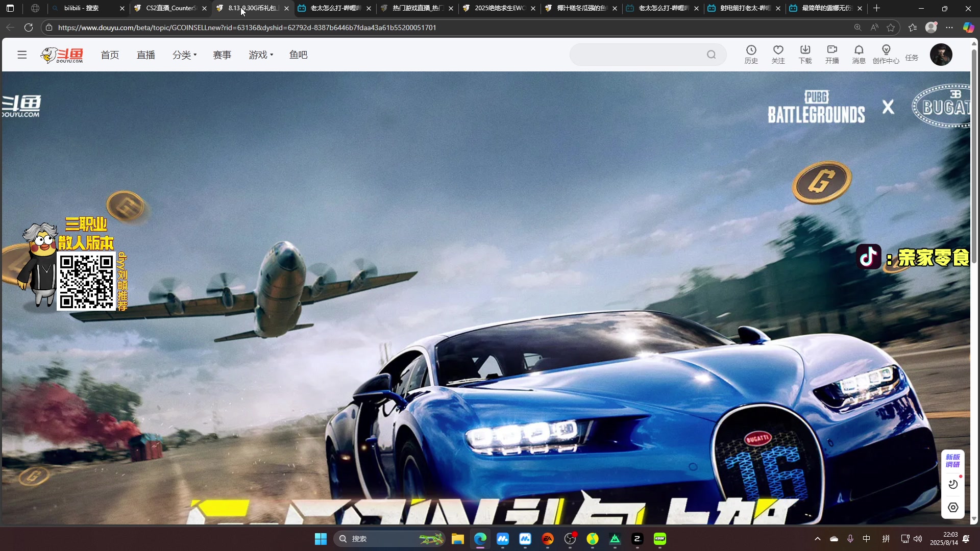Close the bilibili - 搜索 tab
Image resolution: width=980 pixels, height=551 pixels.
pos(122,9)
